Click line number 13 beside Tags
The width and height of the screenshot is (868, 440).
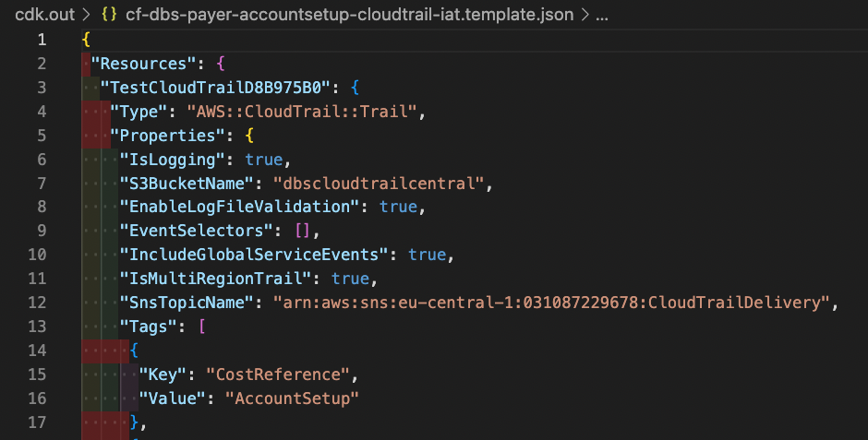point(37,327)
